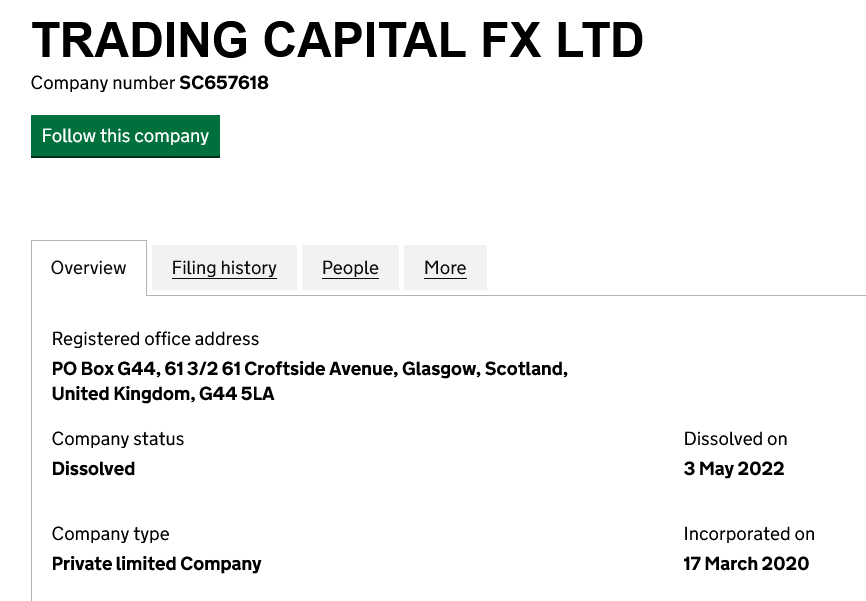Open the More tab

(445, 268)
